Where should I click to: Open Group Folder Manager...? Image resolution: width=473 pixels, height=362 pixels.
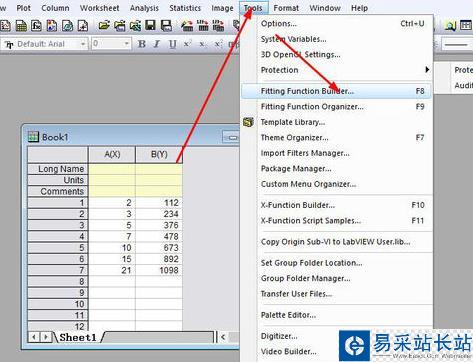337,278
